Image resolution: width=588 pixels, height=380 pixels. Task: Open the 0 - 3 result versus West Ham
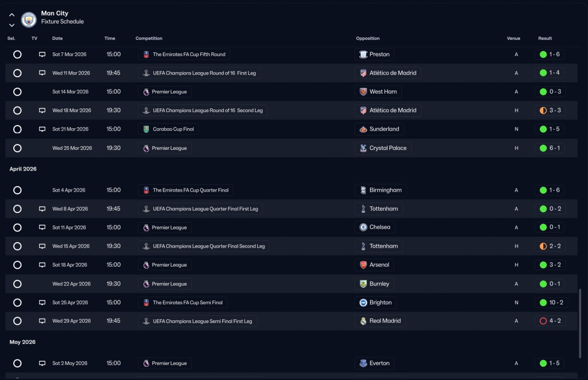550,92
